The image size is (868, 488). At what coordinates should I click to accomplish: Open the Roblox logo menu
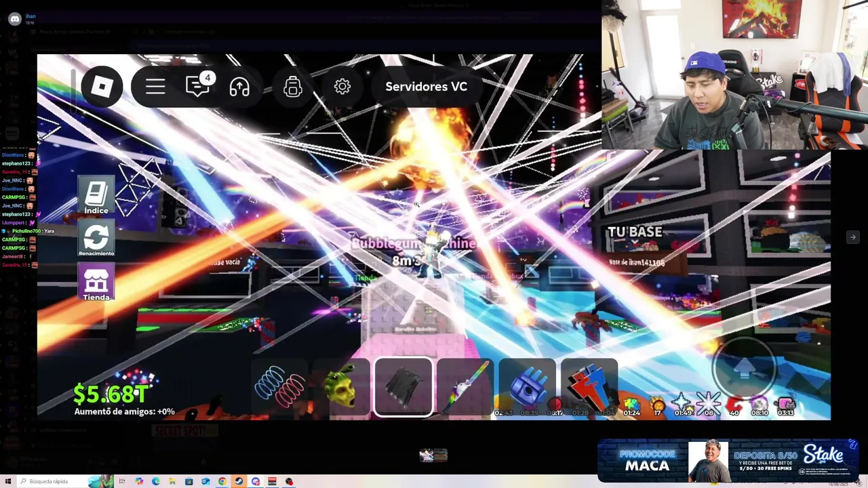(x=102, y=87)
